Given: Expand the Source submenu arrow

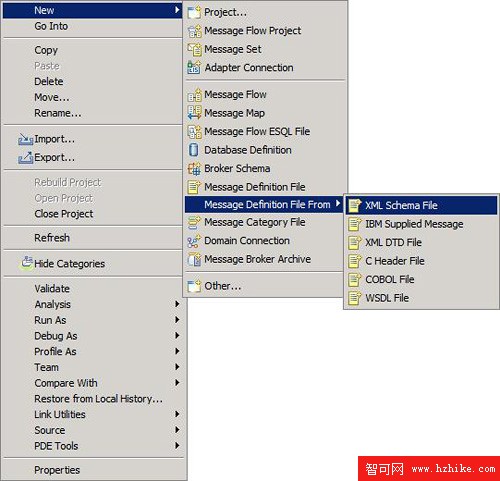Looking at the screenshot, I should pyautogui.click(x=177, y=430).
